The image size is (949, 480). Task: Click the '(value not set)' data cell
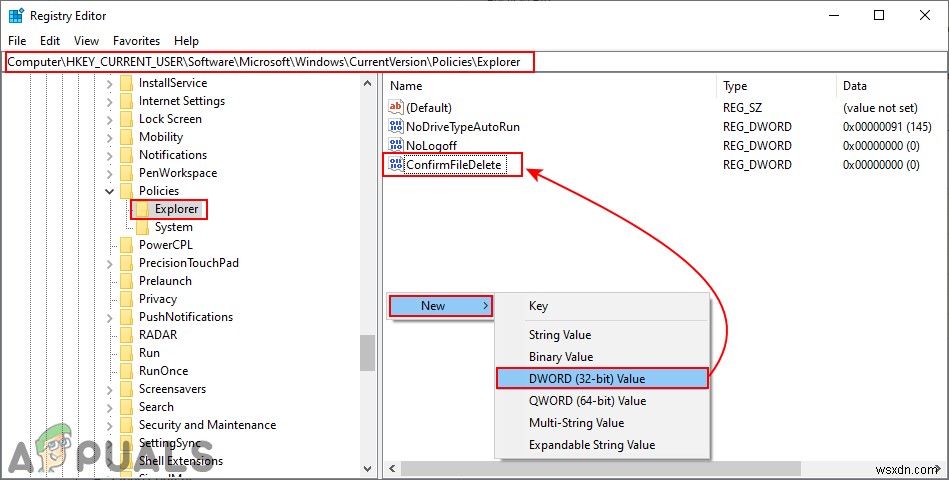point(880,108)
